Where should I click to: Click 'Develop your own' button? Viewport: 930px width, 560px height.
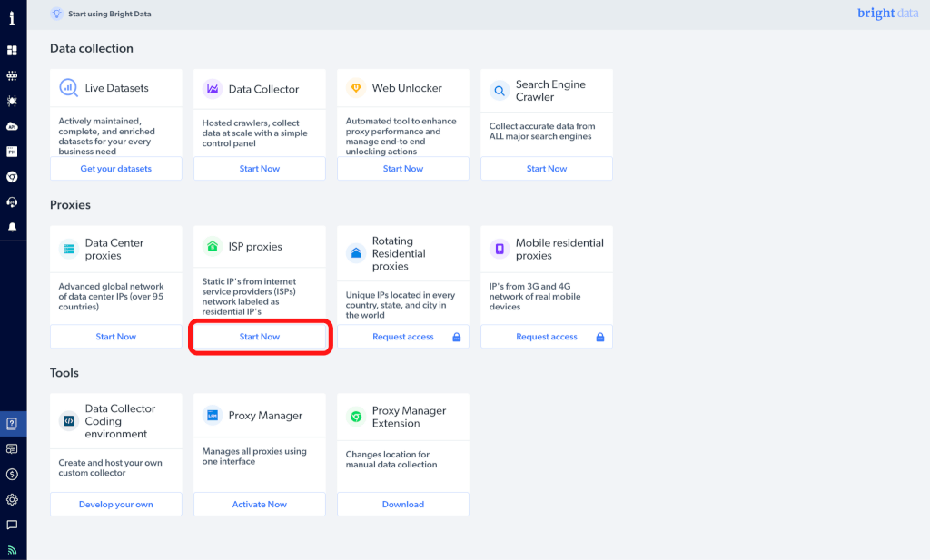pyautogui.click(x=116, y=505)
